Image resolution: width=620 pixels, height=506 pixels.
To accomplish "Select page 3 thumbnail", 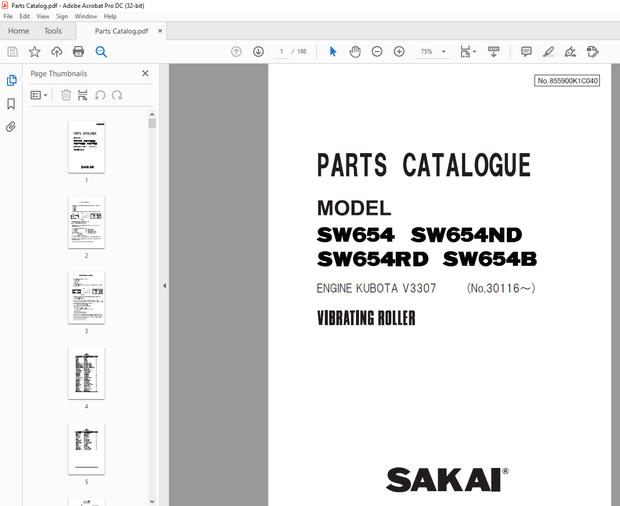I will point(87,298).
